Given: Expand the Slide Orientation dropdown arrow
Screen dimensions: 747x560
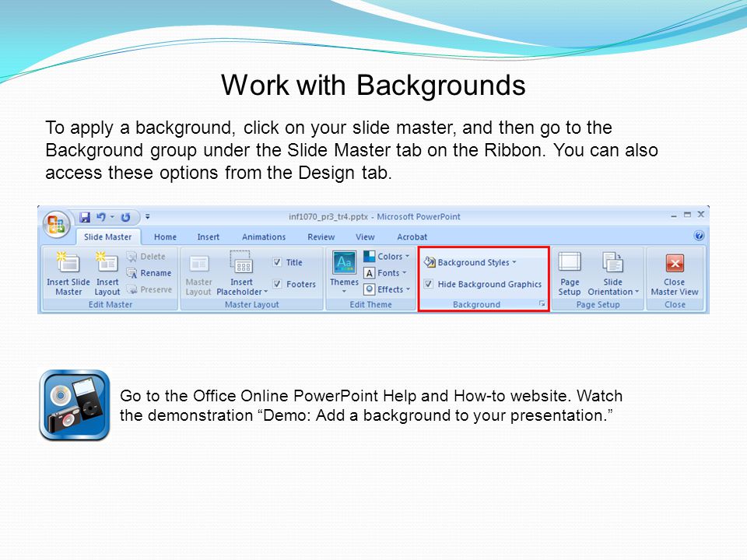Looking at the screenshot, I should 637,292.
